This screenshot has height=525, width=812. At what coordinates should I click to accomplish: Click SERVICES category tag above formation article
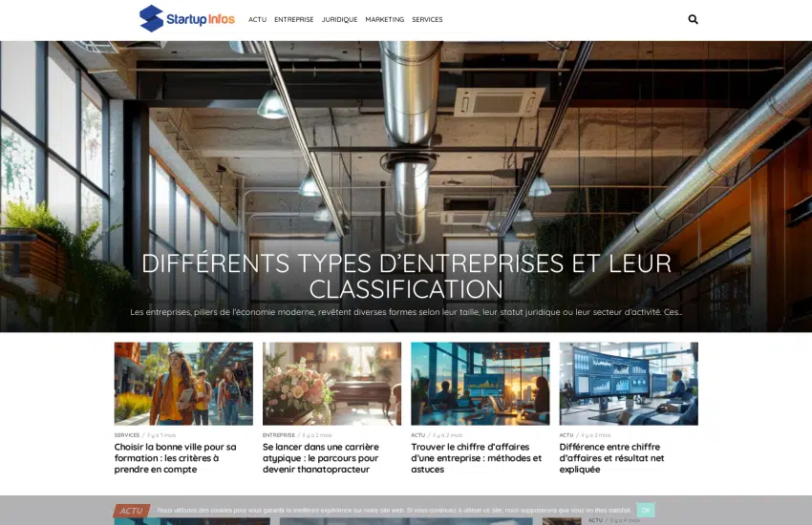pyautogui.click(x=127, y=435)
